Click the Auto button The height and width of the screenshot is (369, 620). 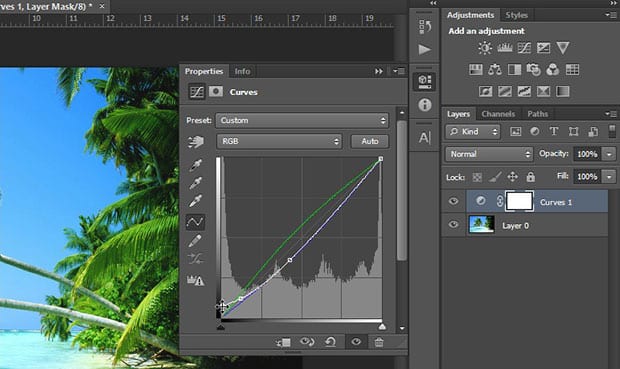[370, 141]
